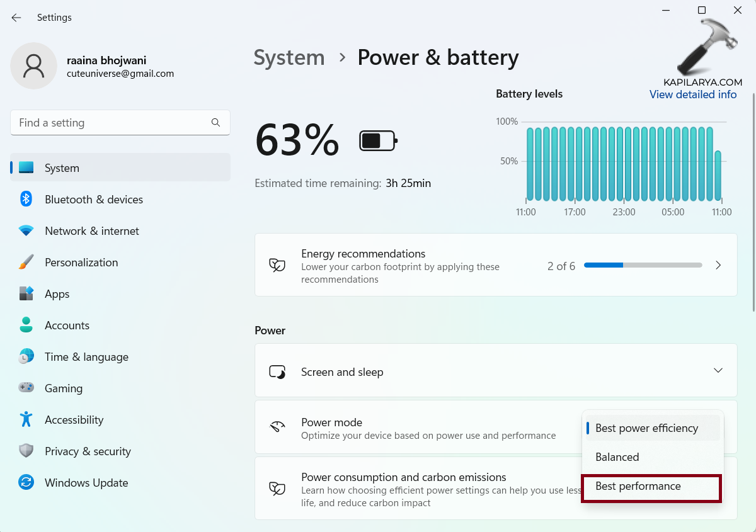756x532 pixels.
Task: Open Energy recommendations chevron arrow
Action: 718,265
